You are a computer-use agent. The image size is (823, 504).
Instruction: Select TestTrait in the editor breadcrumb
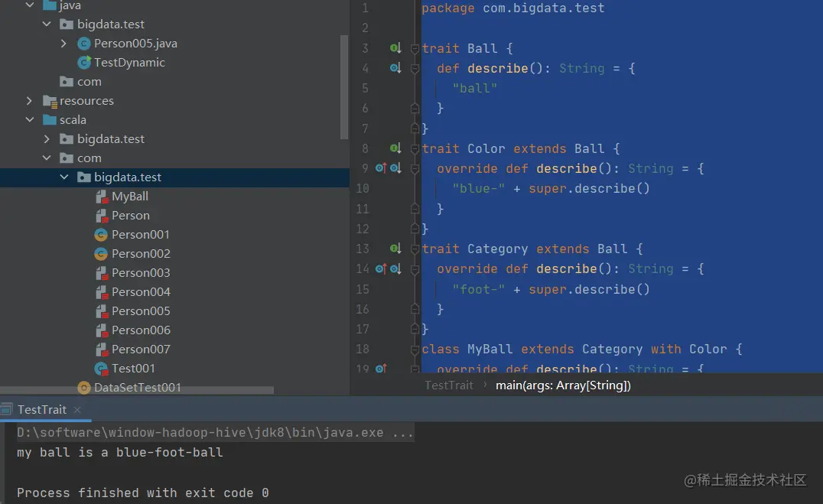coord(449,385)
